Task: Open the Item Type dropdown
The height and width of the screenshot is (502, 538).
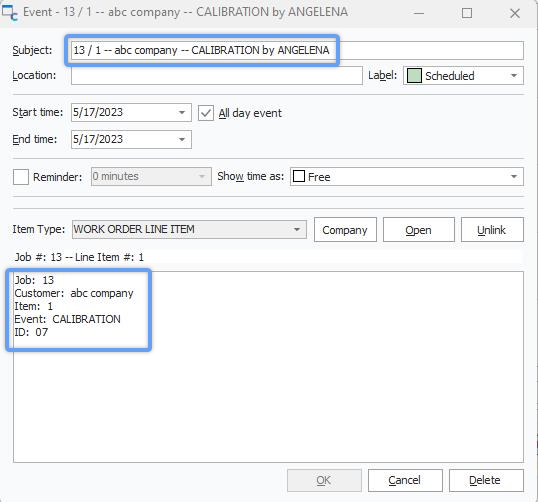Action: (189, 230)
